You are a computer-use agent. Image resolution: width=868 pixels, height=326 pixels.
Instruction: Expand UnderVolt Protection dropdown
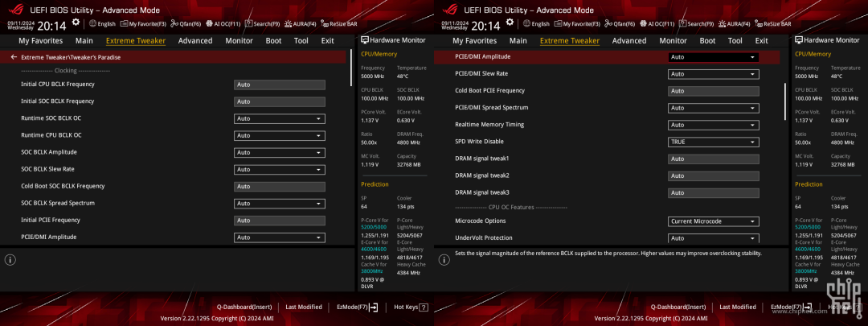(714, 237)
